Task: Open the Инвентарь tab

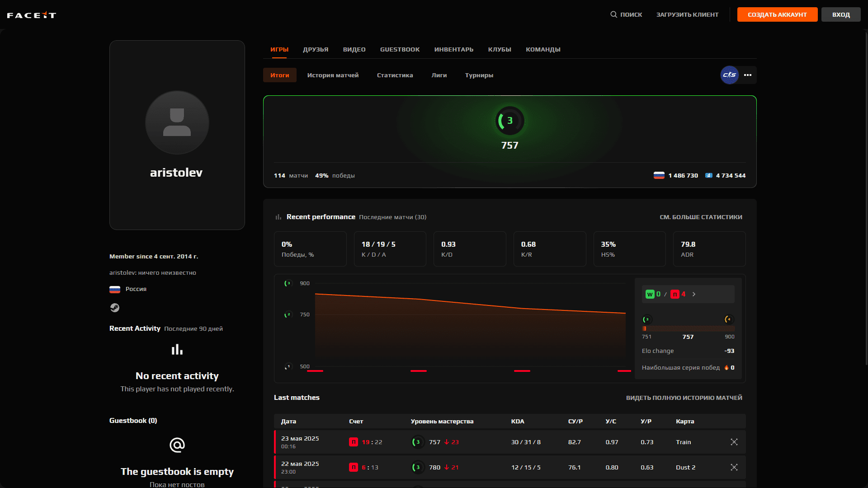Action: 453,49
